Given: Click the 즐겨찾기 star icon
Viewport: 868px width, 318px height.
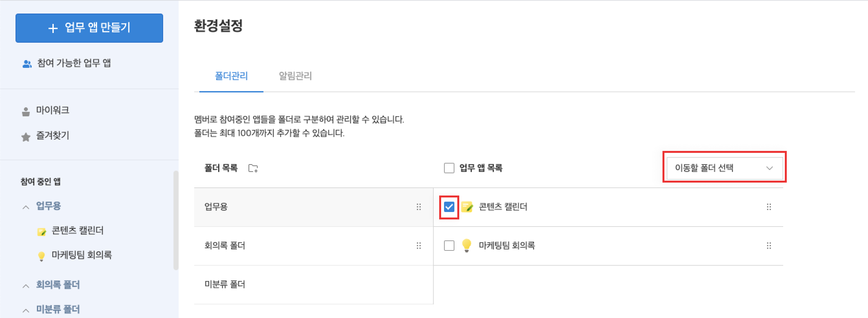Looking at the screenshot, I should (x=26, y=137).
